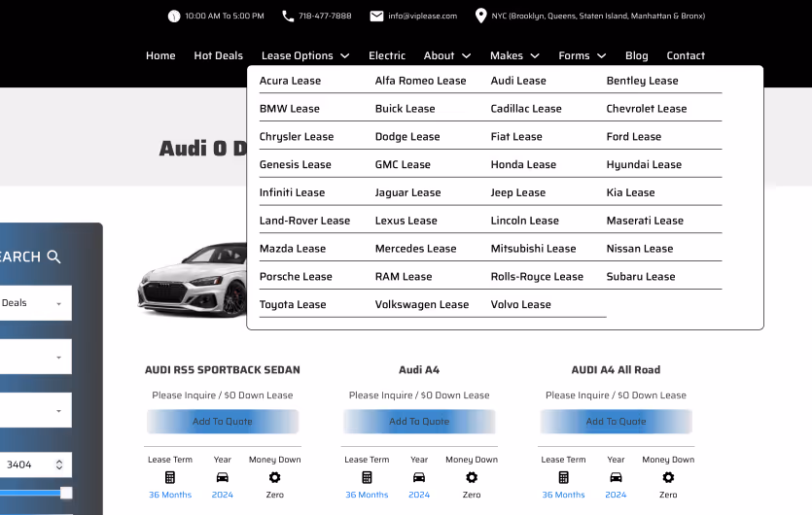This screenshot has width=812, height=515.
Task: Select Land-Rover Lease from Makes menu
Action: (x=304, y=221)
